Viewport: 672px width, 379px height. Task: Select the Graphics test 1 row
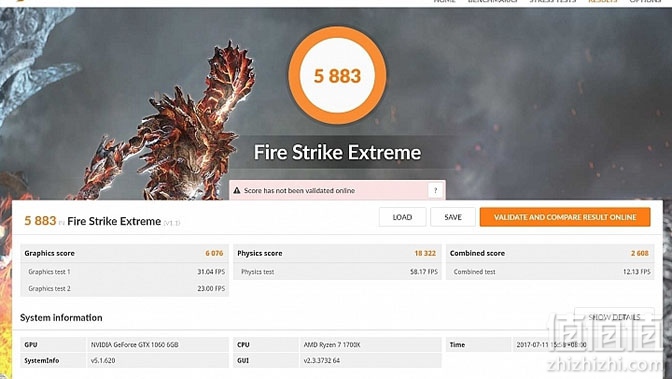pos(124,271)
